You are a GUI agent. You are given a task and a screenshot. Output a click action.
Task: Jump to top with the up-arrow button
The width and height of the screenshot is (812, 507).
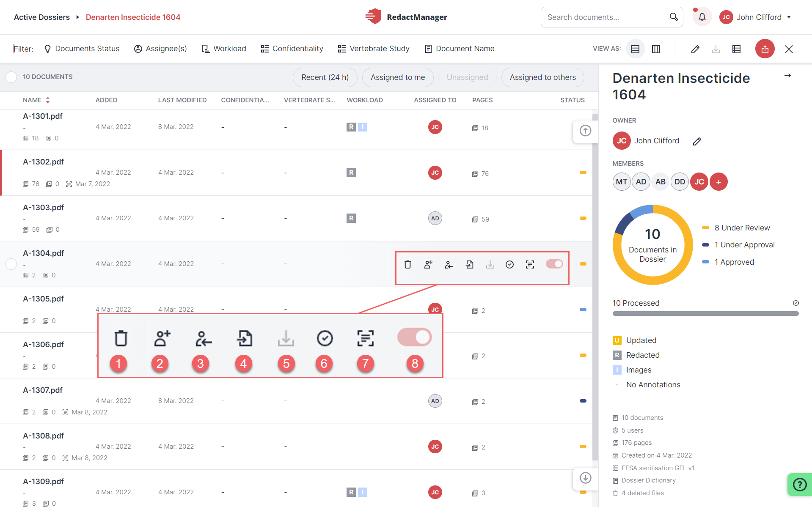tap(585, 131)
